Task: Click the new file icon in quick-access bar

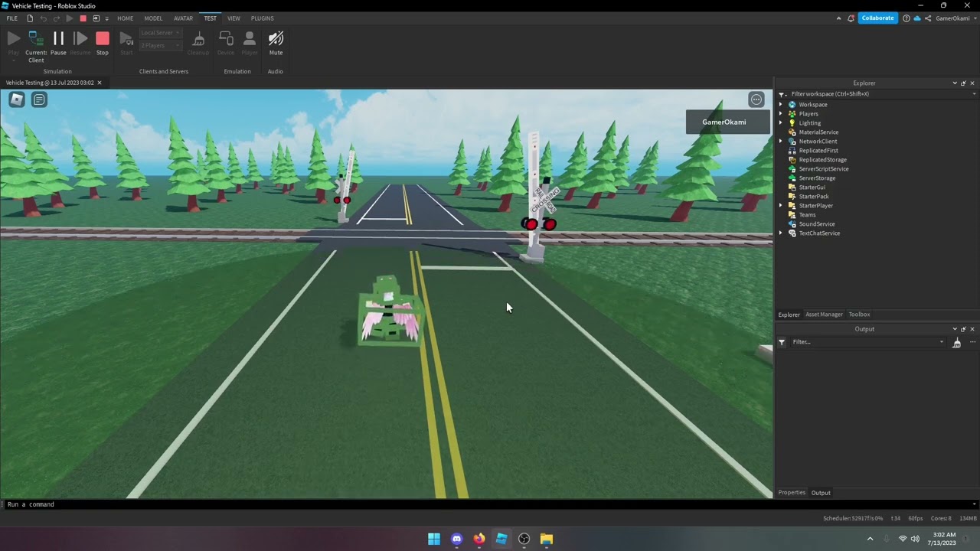Action: 30,18
